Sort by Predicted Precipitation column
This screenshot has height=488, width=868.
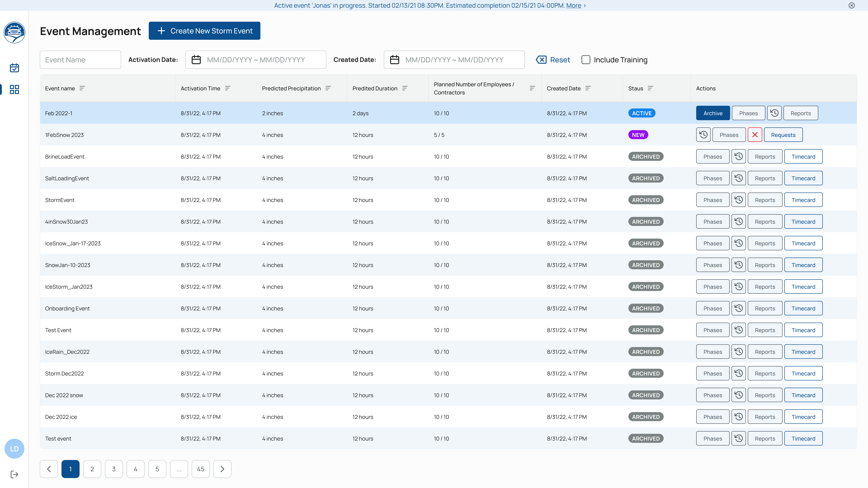tap(328, 88)
